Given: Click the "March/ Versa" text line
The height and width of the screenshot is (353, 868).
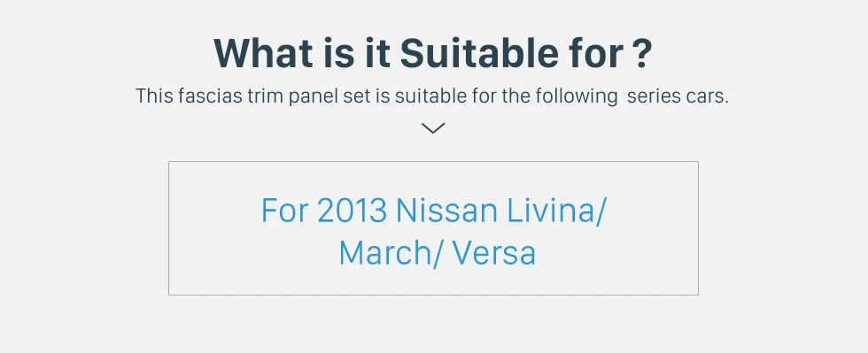Looking at the screenshot, I should coord(438,253).
